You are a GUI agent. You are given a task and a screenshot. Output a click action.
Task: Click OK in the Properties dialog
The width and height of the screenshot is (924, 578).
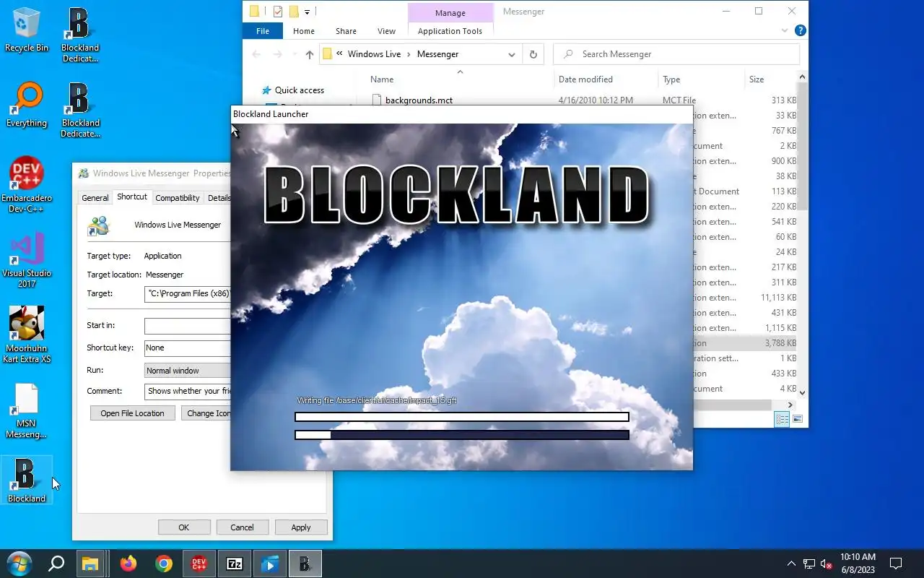[x=184, y=527]
